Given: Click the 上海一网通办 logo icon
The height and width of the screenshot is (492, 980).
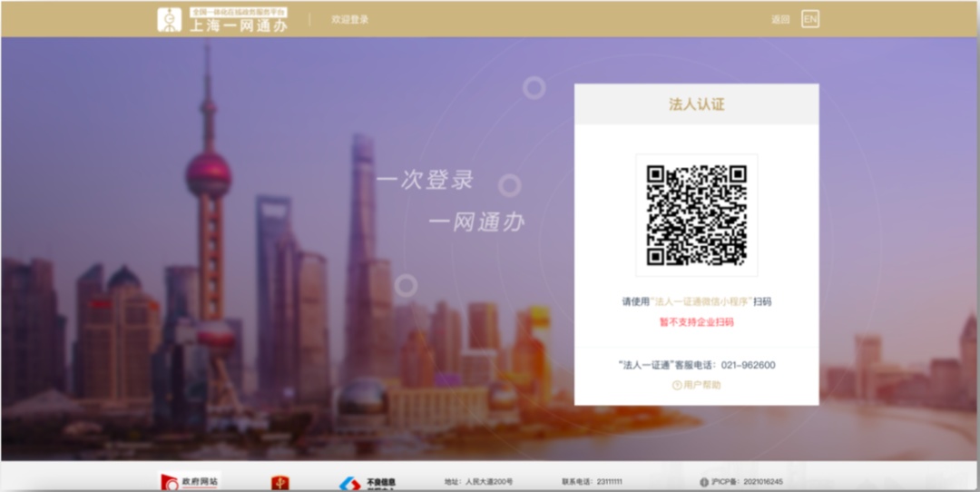Looking at the screenshot, I should coord(169,20).
